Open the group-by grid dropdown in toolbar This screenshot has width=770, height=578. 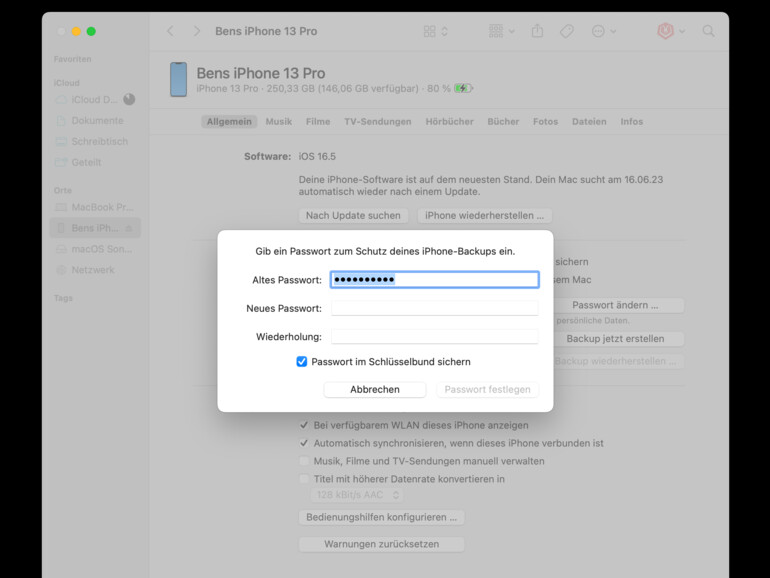502,31
